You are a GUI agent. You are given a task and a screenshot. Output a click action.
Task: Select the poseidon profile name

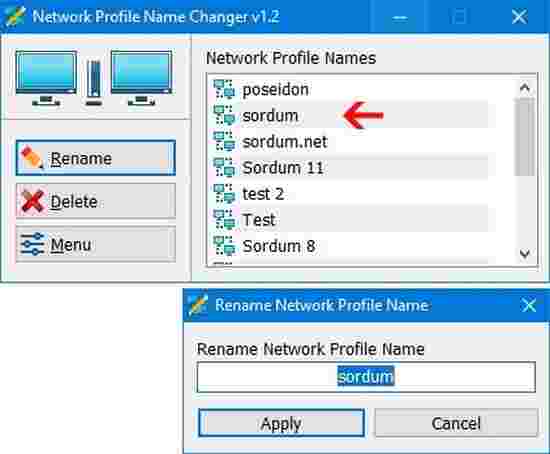coord(276,90)
